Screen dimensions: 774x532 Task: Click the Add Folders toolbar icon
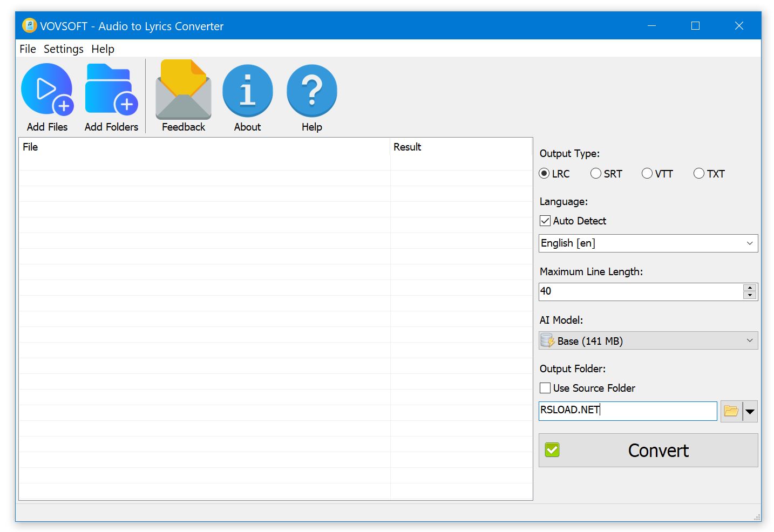111,90
